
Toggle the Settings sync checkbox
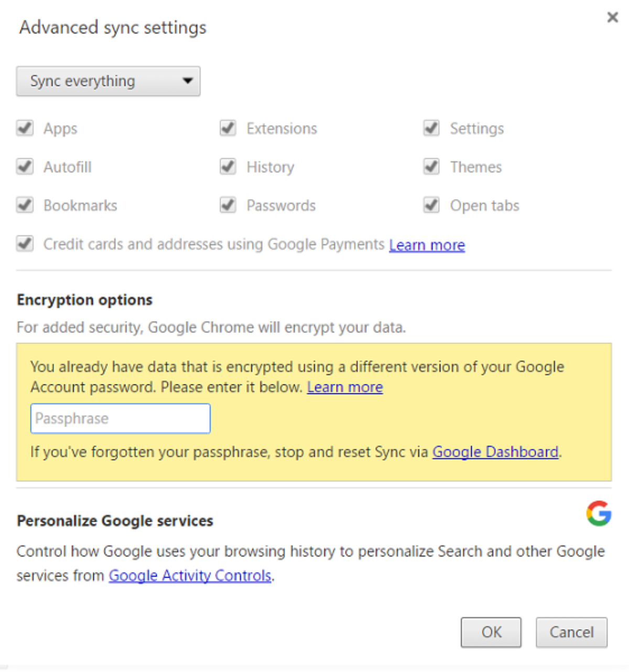pyautogui.click(x=431, y=128)
